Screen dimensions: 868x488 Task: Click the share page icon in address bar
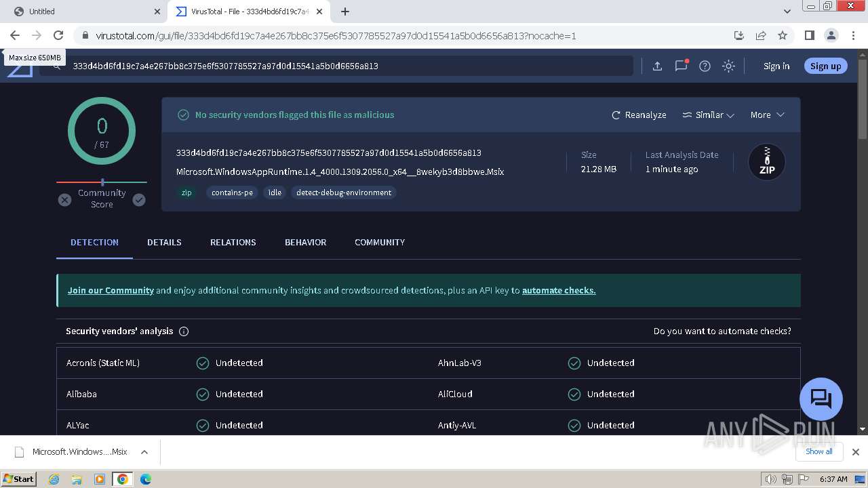(x=761, y=35)
